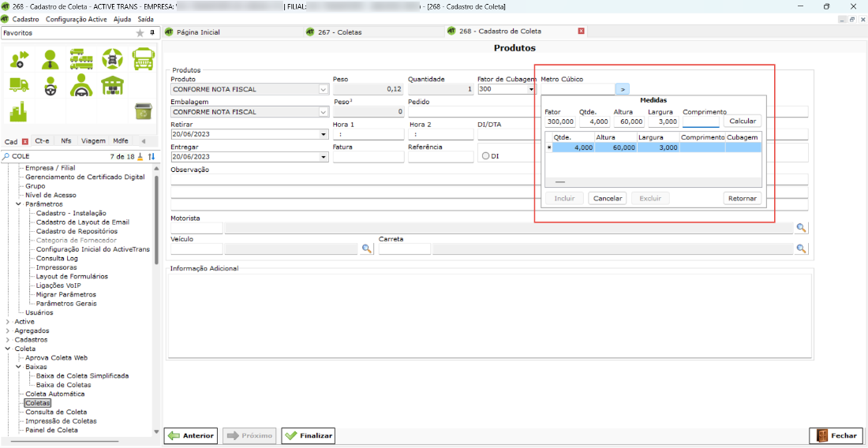The width and height of the screenshot is (868, 448).
Task: Collapse the Parâmetros tree node
Action: 17,204
